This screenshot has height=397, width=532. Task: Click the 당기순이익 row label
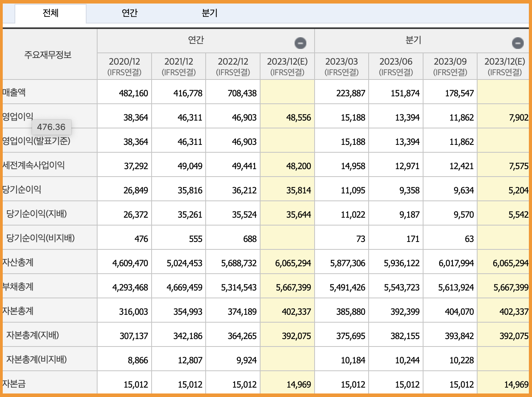click(x=22, y=189)
